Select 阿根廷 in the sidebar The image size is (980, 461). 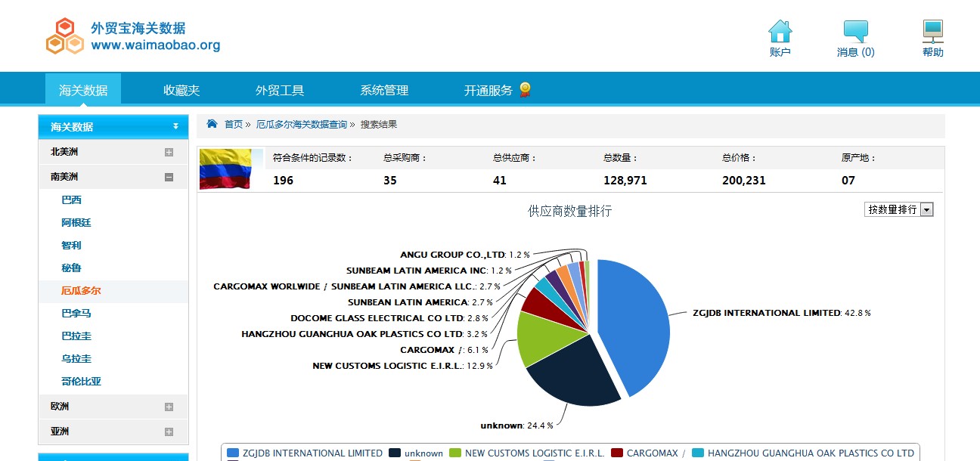coord(76,223)
